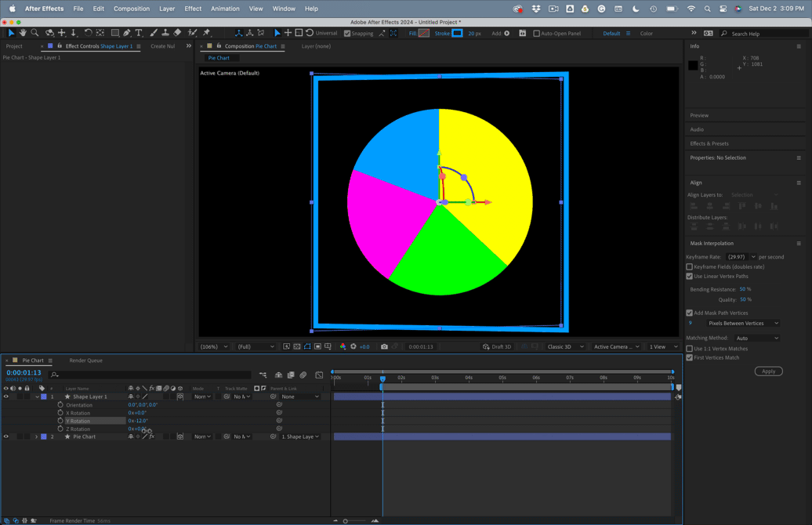This screenshot has width=812, height=525.
Task: Select the Color workspace
Action: tap(647, 33)
